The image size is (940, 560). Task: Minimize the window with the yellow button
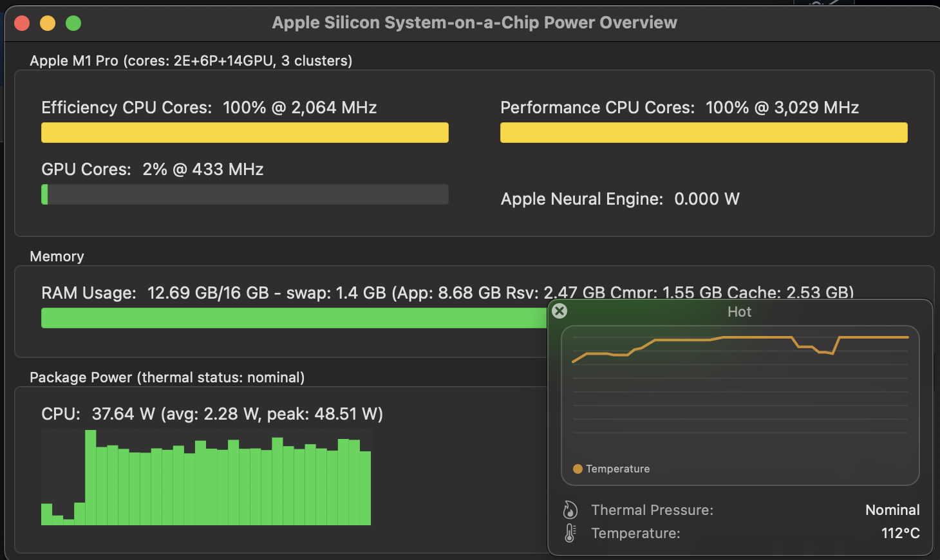tap(48, 23)
